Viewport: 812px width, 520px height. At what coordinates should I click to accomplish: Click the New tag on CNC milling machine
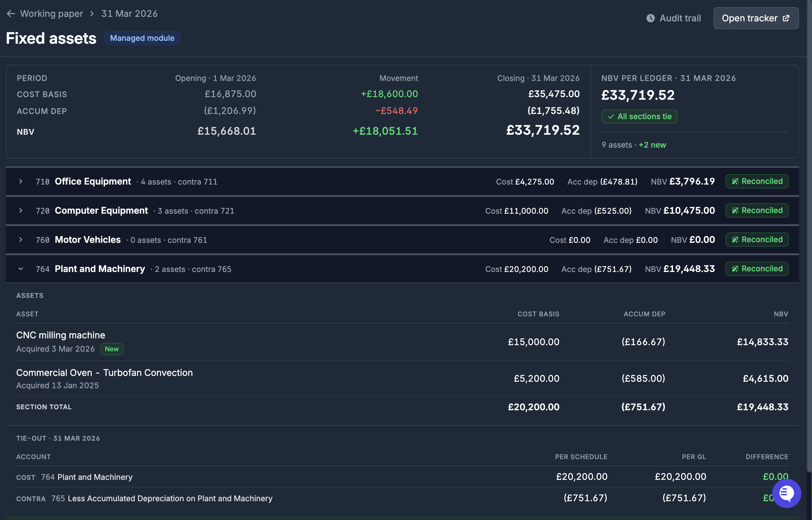pyautogui.click(x=112, y=349)
